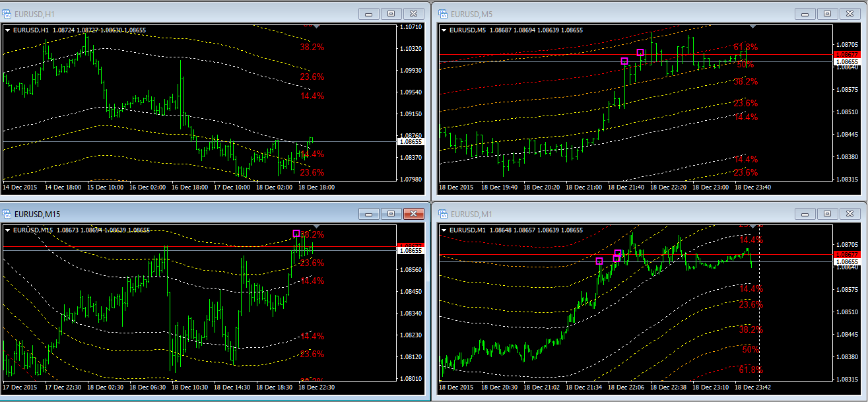
Task: Select the higher magenta square marker in M5 chart
Action: point(640,52)
